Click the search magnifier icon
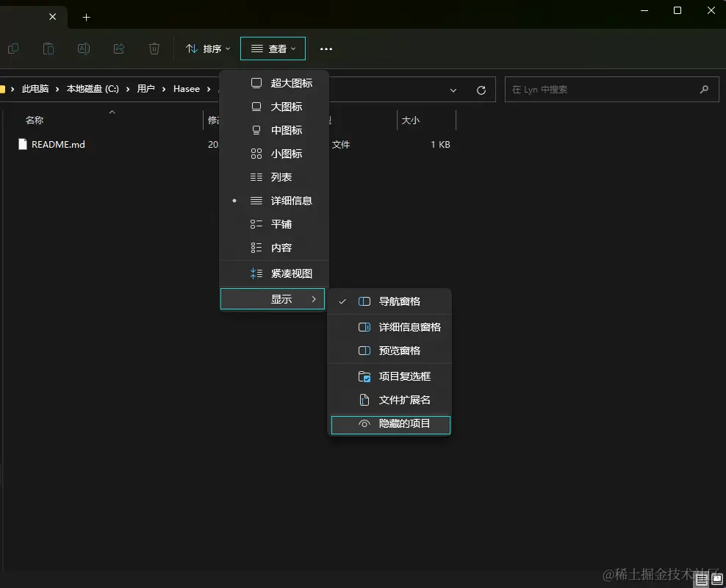This screenshot has width=726, height=588. (704, 90)
